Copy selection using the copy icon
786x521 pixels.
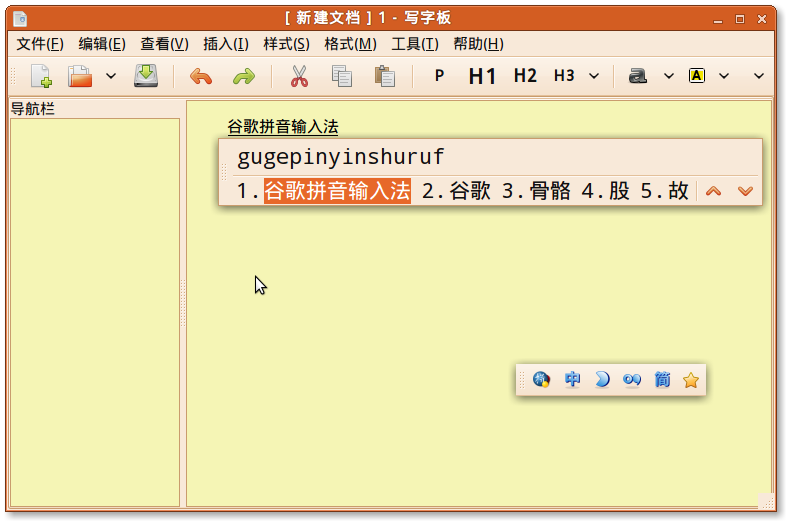point(342,76)
